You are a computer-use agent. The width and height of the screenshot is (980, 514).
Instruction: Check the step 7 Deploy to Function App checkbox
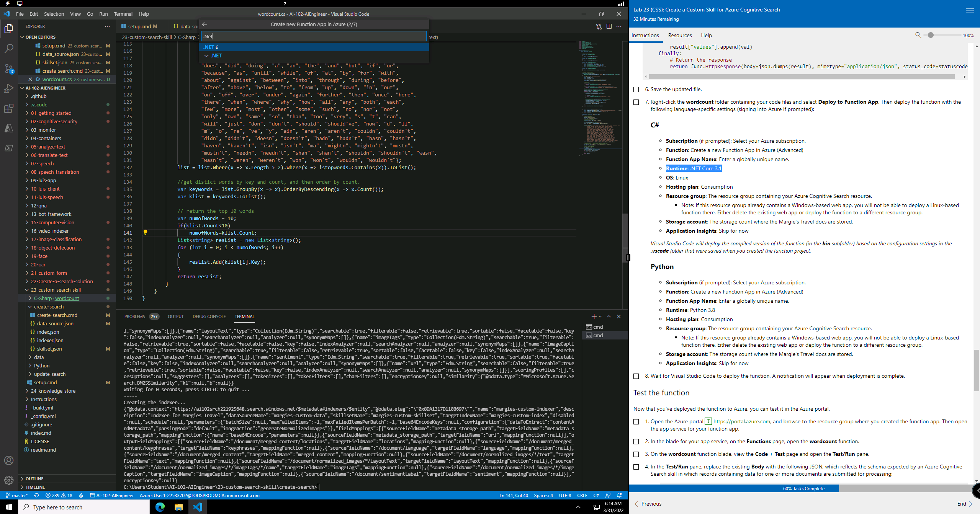[x=636, y=102]
